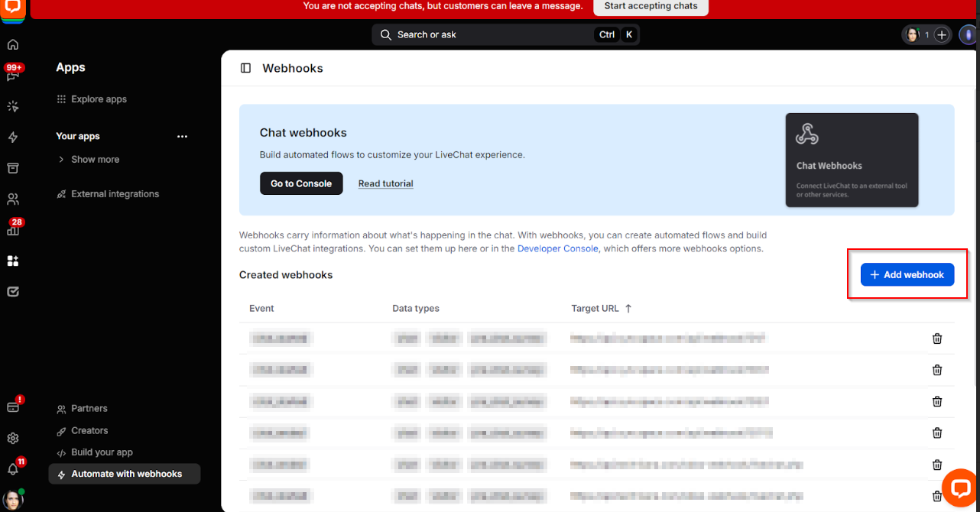Open External integrations
This screenshot has height=512, width=980.
click(108, 194)
